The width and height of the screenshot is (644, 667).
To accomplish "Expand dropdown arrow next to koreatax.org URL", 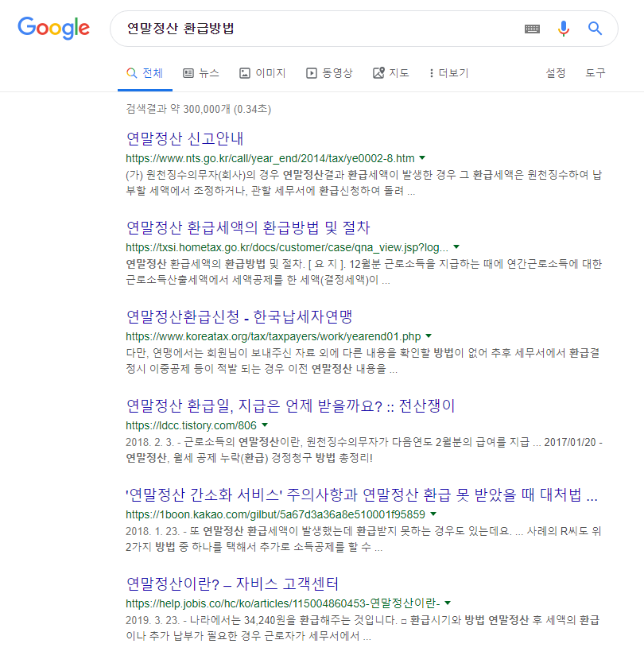I will point(429,335).
